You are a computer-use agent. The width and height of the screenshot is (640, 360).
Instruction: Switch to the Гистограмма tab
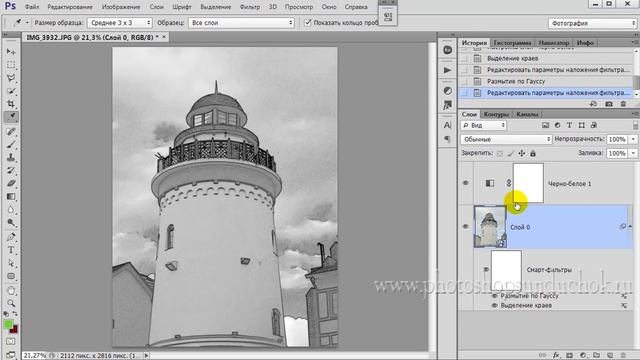512,43
